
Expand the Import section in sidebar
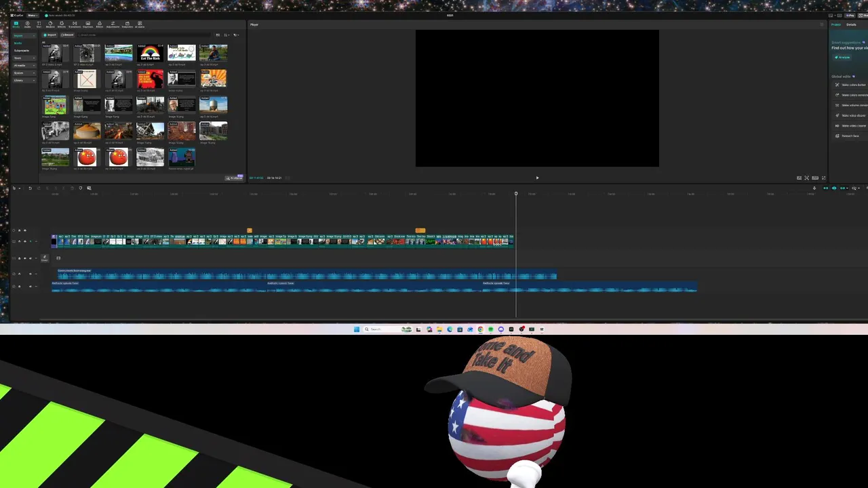pos(24,36)
